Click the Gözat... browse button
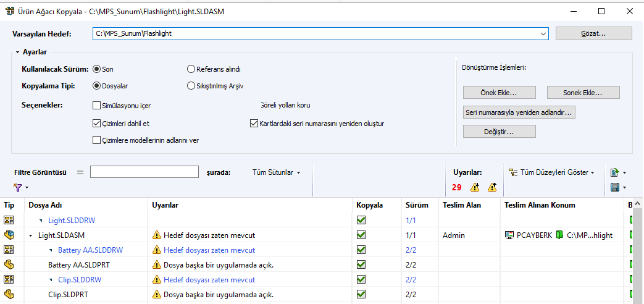The image size is (644, 304). pos(594,33)
